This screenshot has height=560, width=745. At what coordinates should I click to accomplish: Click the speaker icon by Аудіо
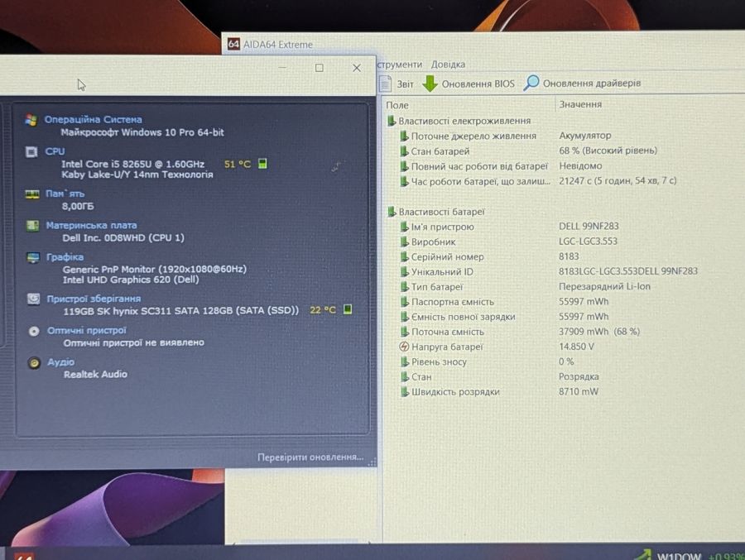(x=34, y=363)
